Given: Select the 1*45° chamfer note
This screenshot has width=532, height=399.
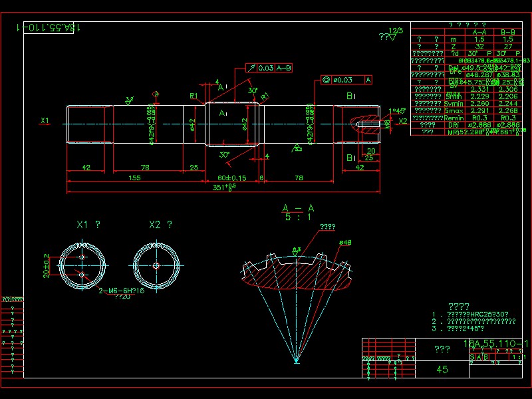Looking at the screenshot, I should (x=396, y=111).
